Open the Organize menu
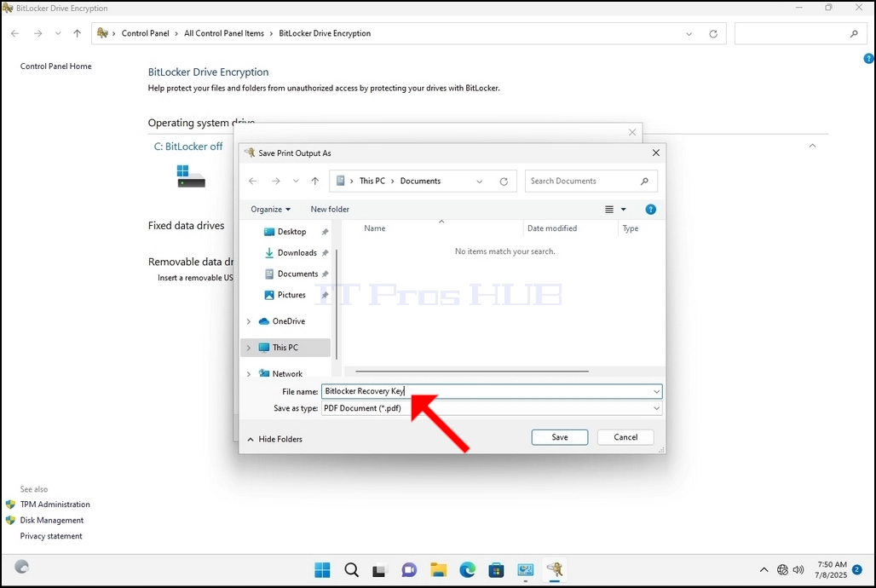Image resolution: width=876 pixels, height=588 pixels. click(x=270, y=209)
